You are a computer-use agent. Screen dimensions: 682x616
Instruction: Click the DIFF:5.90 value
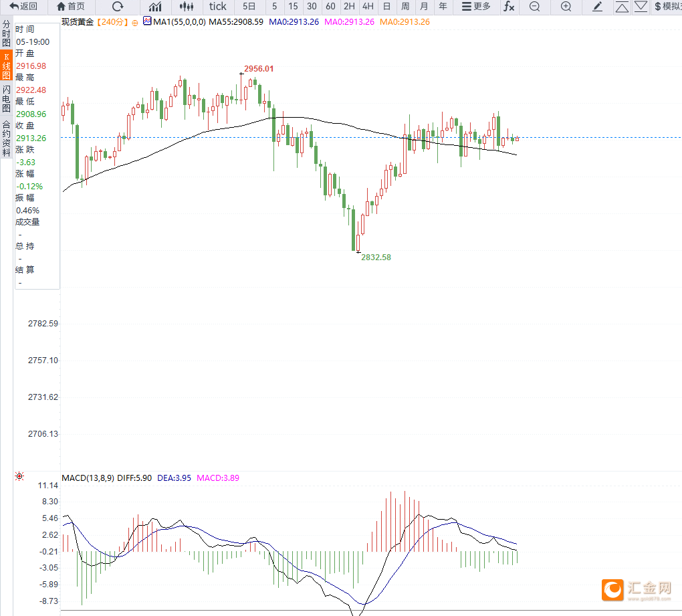134,478
